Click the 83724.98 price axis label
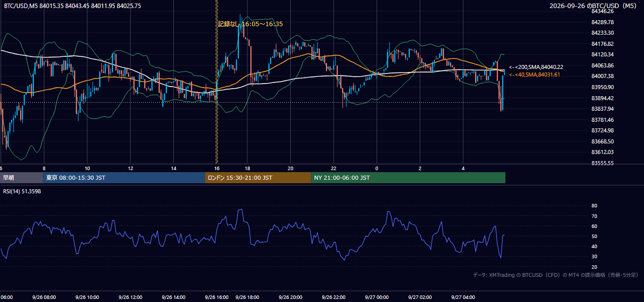The height and width of the screenshot is (302, 644). [603, 130]
